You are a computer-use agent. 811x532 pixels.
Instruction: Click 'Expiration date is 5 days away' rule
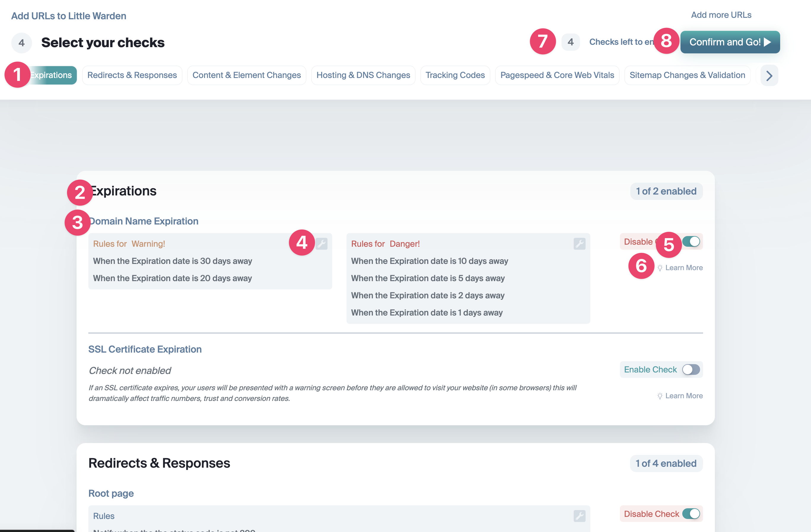pos(428,278)
